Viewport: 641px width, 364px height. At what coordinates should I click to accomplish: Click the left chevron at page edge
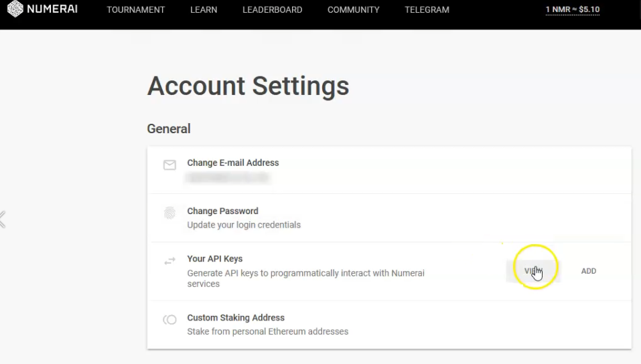pos(3,219)
